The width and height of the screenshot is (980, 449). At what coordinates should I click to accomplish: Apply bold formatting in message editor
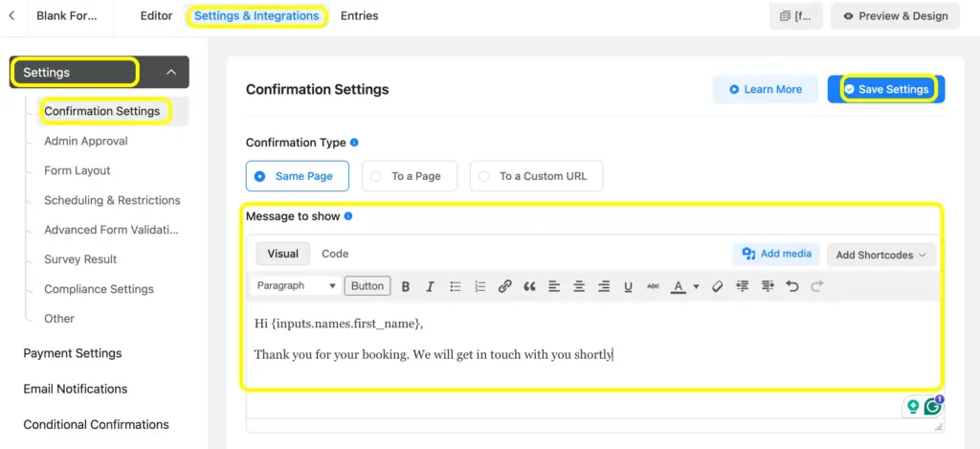406,286
